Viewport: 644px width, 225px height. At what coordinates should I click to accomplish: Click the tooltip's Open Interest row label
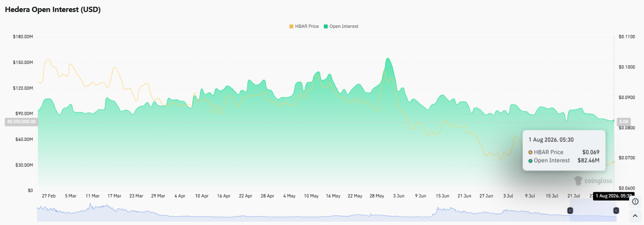552,161
